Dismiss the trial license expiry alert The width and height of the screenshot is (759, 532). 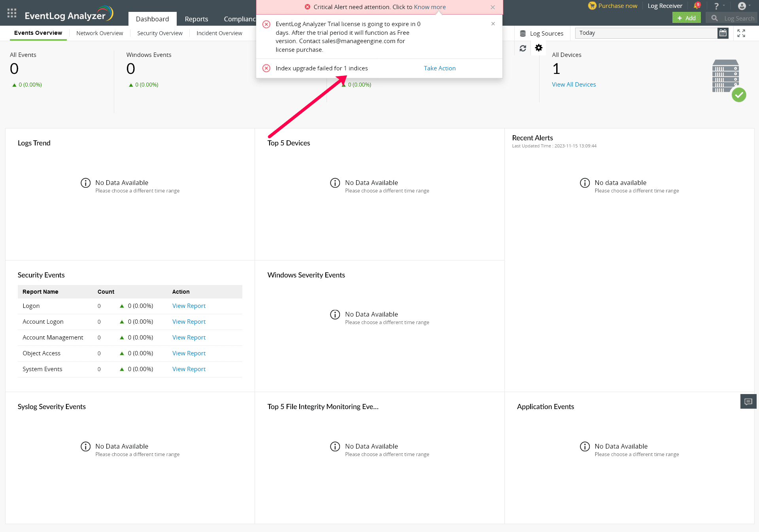pos(493,24)
